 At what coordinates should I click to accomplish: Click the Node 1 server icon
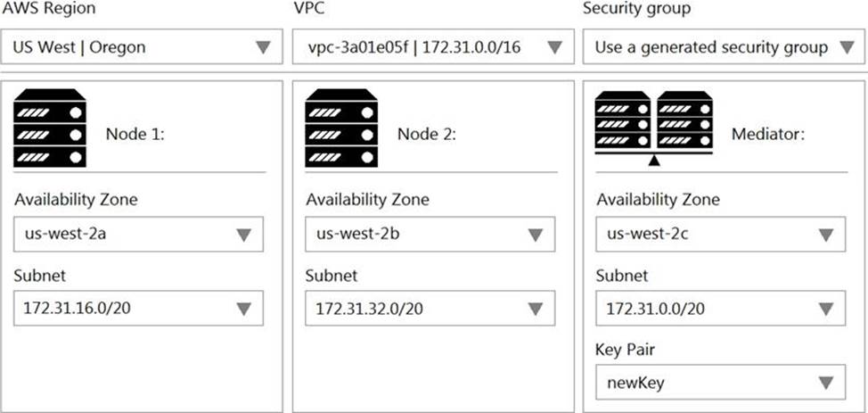[50, 128]
